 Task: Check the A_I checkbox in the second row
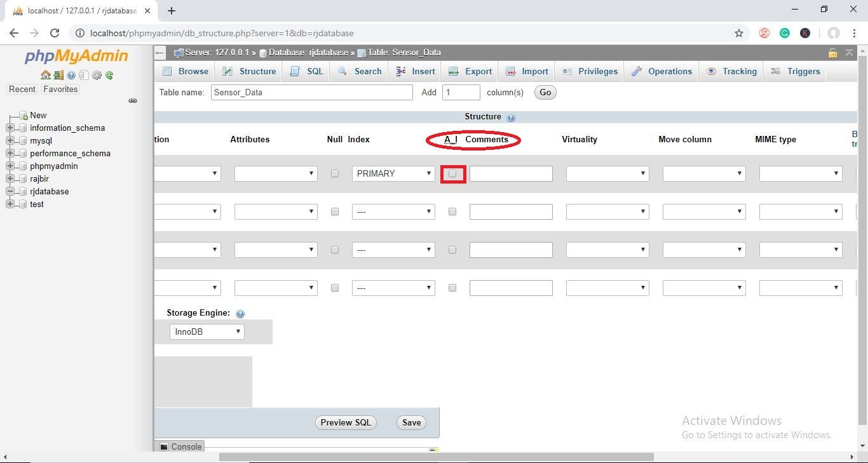coord(452,211)
